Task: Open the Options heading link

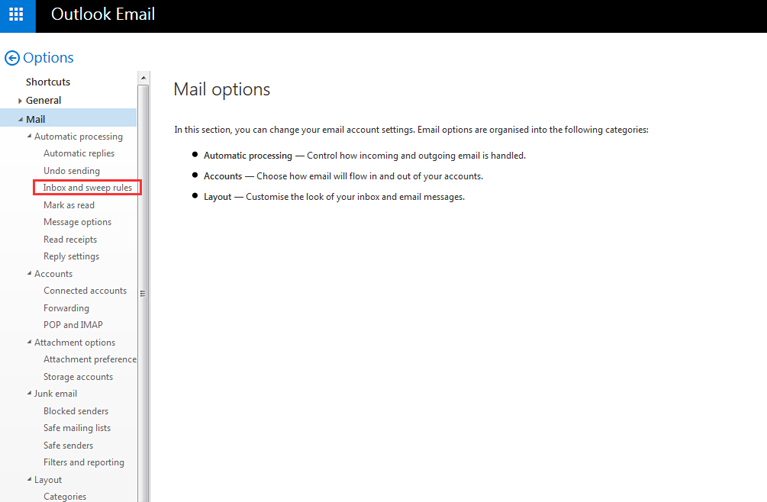Action: pos(48,58)
